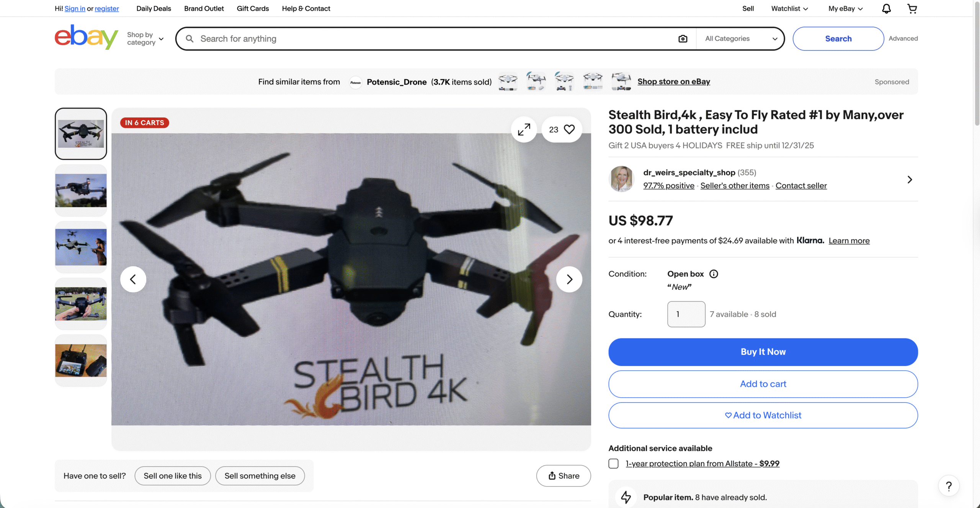
Task: Click the Open box condition info icon
Action: click(x=714, y=274)
